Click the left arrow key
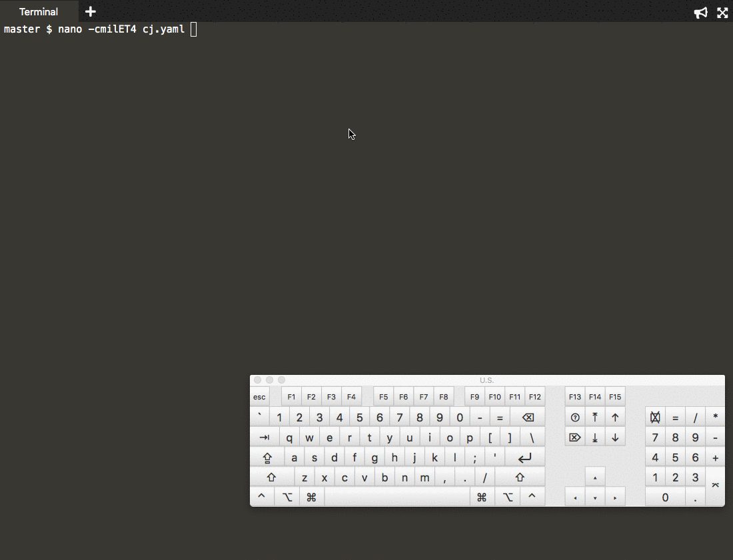This screenshot has width=733, height=560. [x=575, y=497]
